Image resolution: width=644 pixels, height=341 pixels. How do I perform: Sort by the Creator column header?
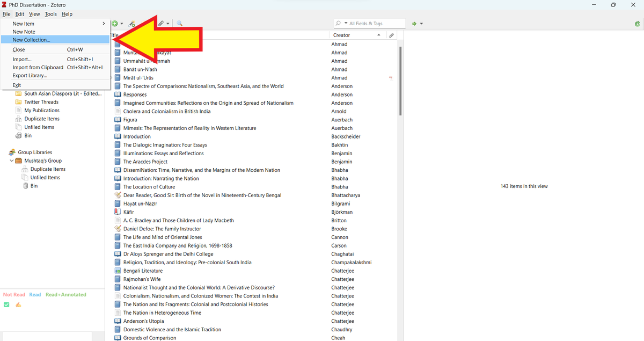pos(357,35)
